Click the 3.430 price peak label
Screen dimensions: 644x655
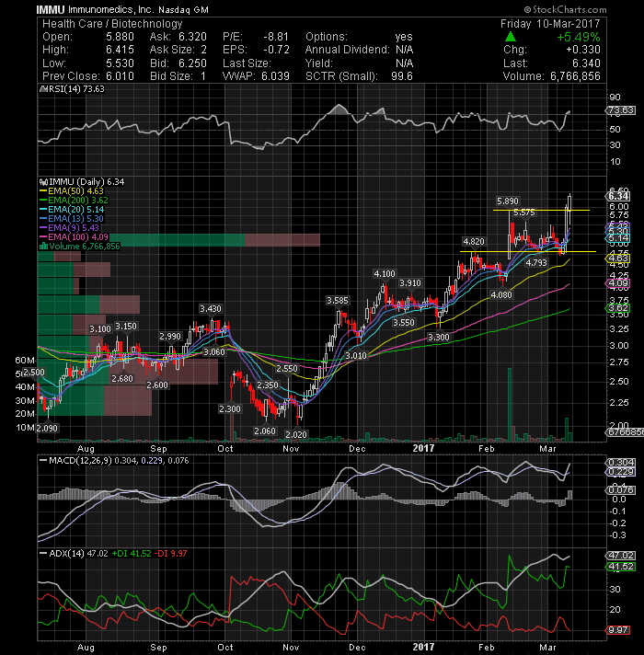click(211, 309)
